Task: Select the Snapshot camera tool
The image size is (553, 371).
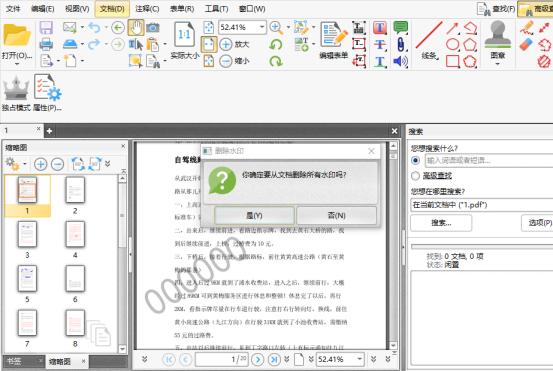Action: (153, 28)
